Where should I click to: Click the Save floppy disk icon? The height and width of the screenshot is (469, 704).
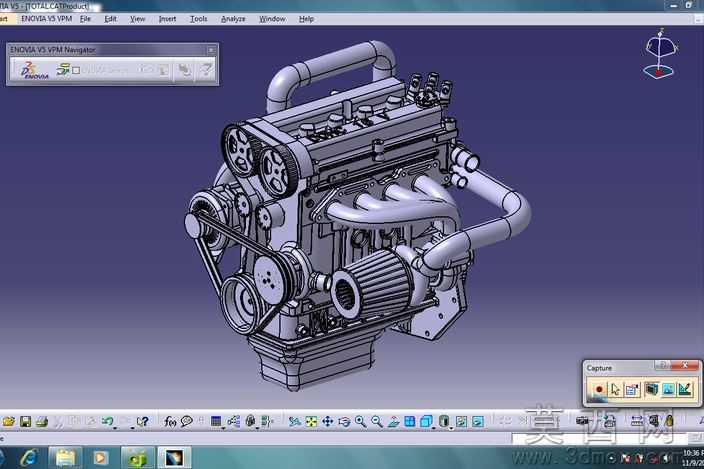click(26, 421)
